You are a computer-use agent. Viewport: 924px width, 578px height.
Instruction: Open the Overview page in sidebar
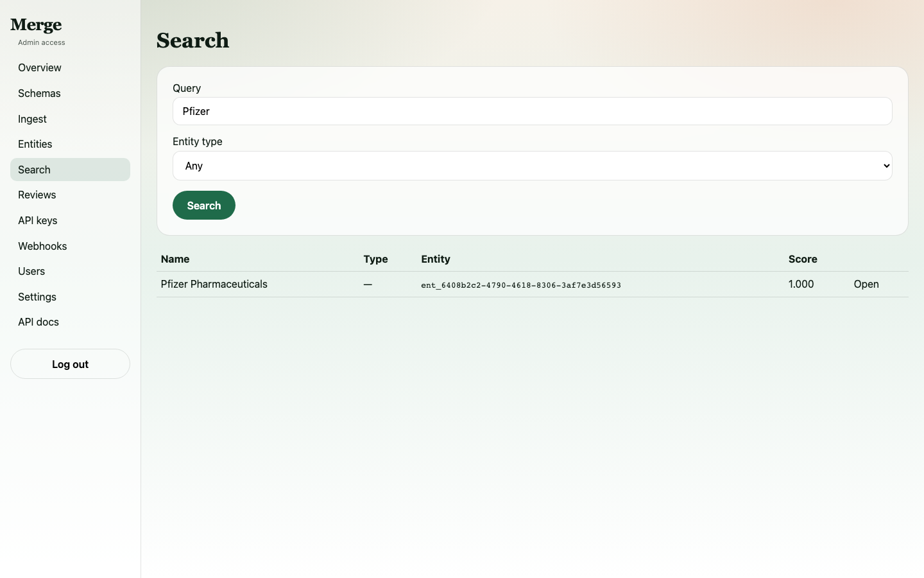(70, 67)
